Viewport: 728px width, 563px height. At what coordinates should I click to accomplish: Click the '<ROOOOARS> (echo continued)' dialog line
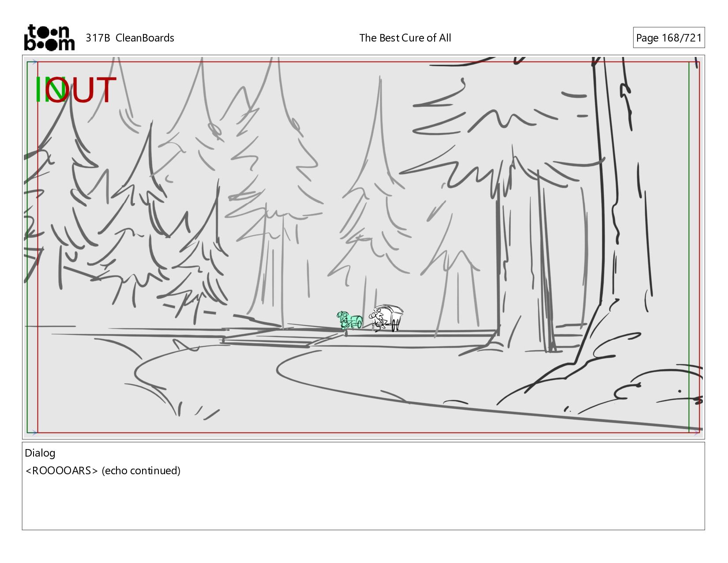click(x=103, y=471)
